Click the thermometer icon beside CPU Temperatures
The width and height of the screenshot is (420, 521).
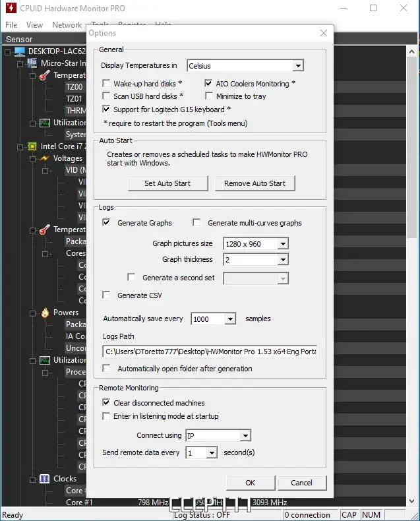(44, 230)
